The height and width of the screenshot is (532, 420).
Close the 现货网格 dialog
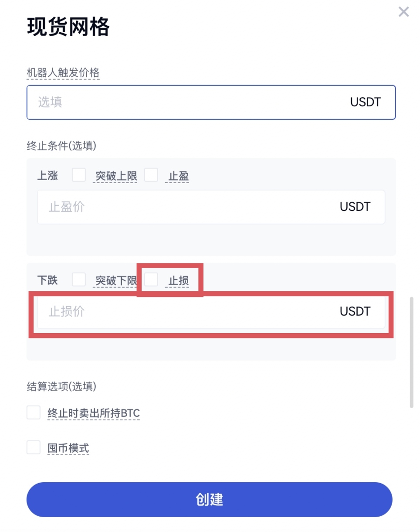pos(403,12)
